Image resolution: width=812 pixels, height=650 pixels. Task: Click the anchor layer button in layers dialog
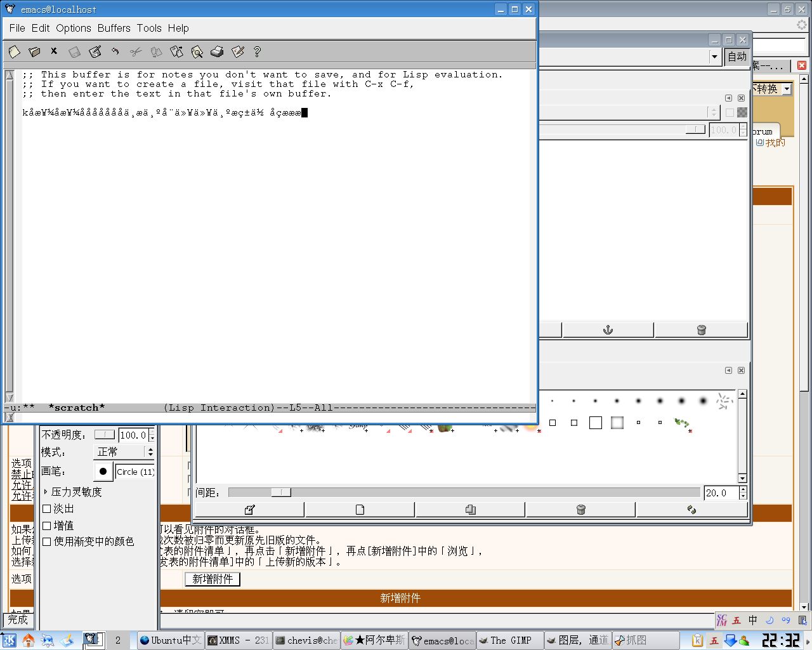(x=608, y=330)
